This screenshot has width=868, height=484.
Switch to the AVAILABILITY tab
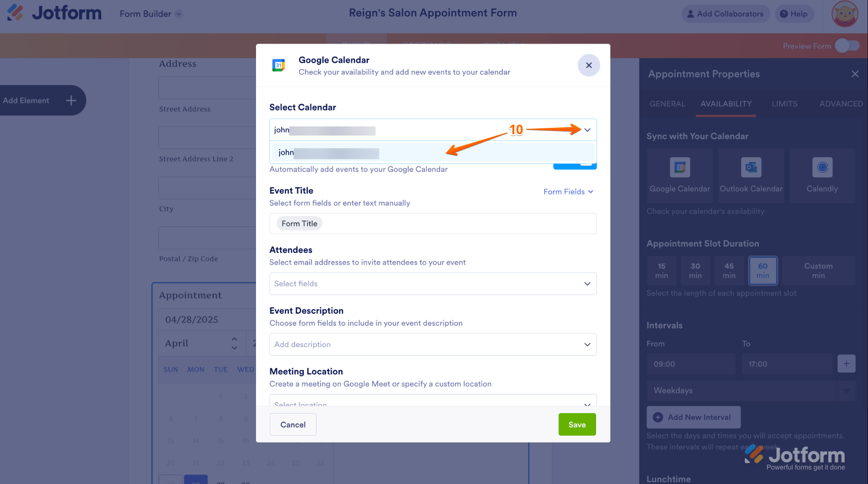[726, 104]
